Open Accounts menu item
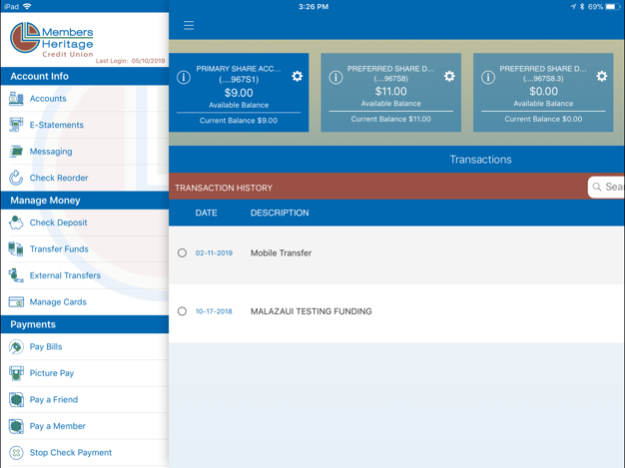The height and width of the screenshot is (468, 625). [x=85, y=98]
